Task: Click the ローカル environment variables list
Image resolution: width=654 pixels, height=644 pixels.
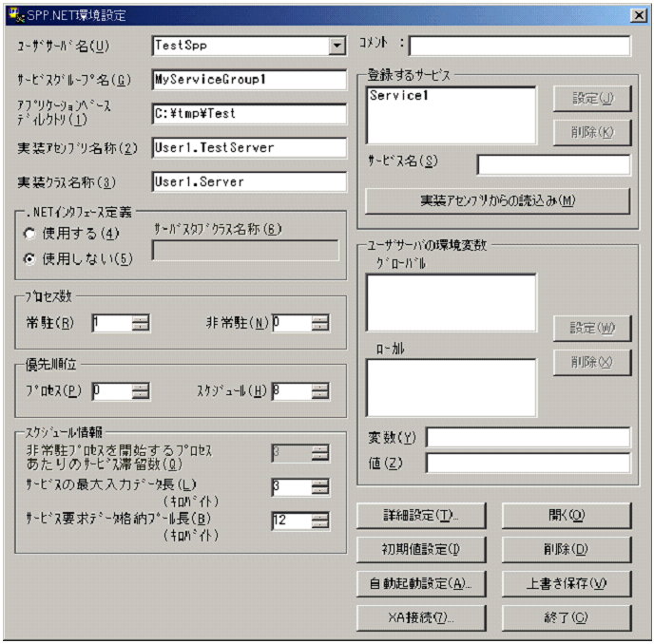Action: 452,388
